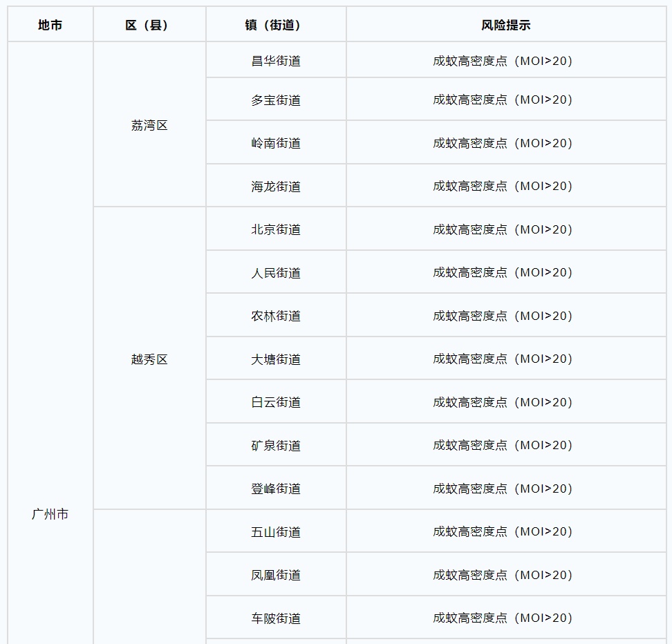Select the 越秀区 district cell
This screenshot has height=644, width=672.
[x=149, y=358]
